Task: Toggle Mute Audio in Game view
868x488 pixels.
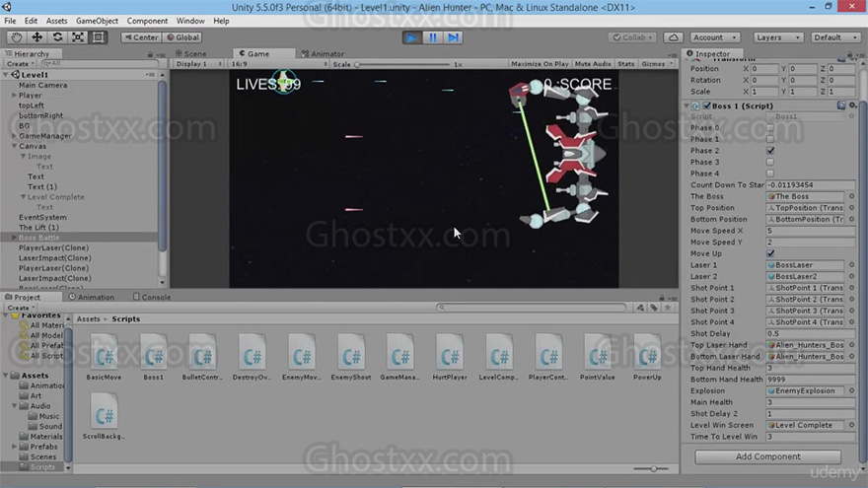Action: [x=593, y=64]
